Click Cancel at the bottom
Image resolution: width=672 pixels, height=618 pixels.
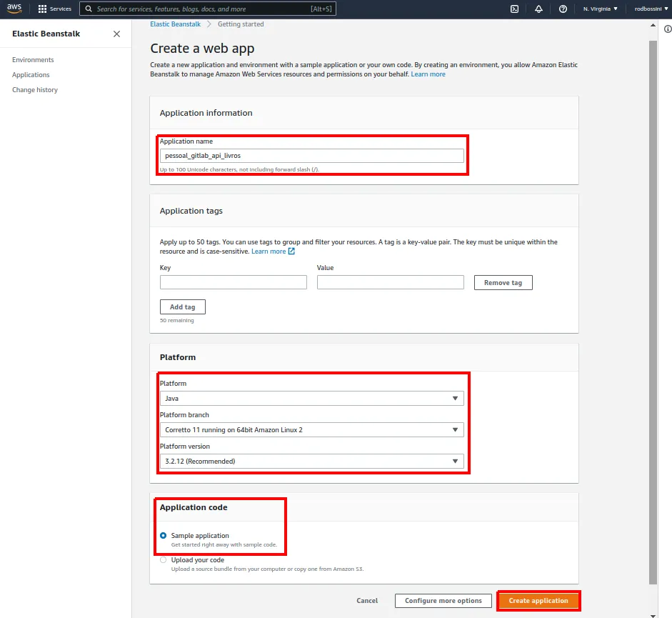[367, 600]
